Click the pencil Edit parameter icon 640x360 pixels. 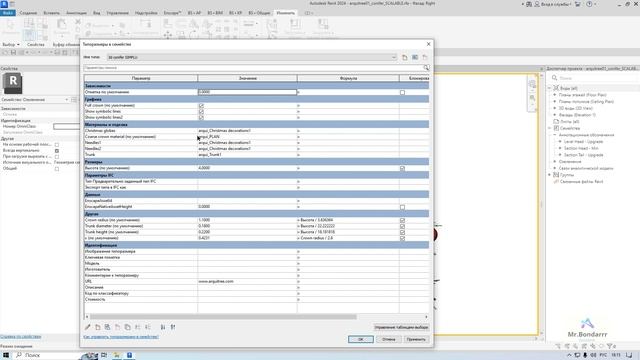click(87, 327)
